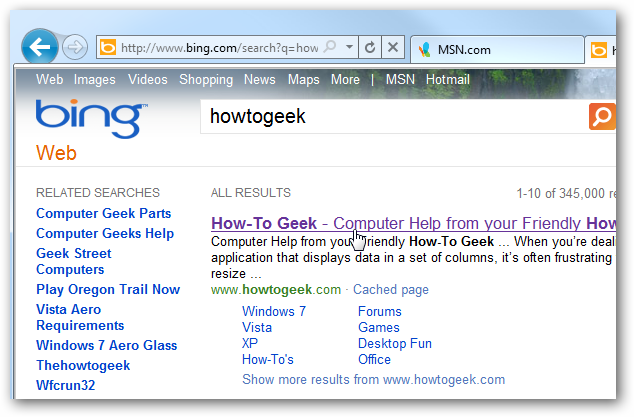Stop loading with the X button
The height and width of the screenshot is (417, 634).
tap(393, 47)
